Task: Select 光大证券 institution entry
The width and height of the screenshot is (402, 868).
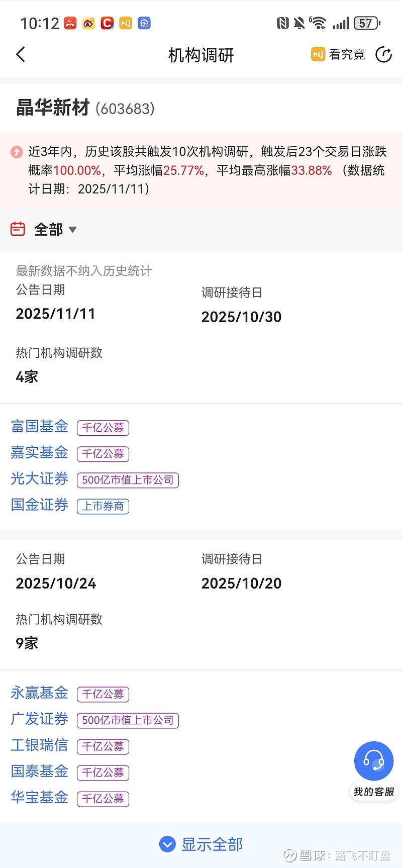Action: coord(40,478)
